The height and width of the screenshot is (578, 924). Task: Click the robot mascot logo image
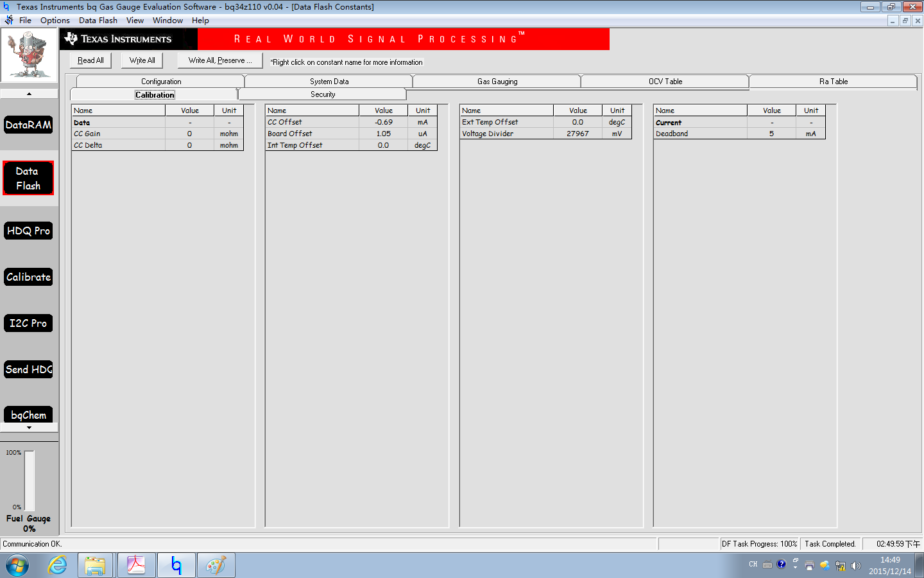(29, 56)
